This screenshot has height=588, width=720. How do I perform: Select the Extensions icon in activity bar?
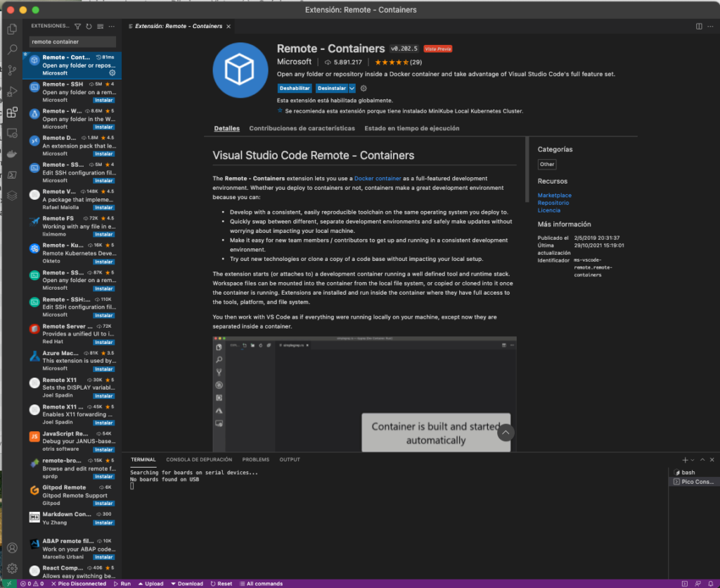(x=11, y=113)
